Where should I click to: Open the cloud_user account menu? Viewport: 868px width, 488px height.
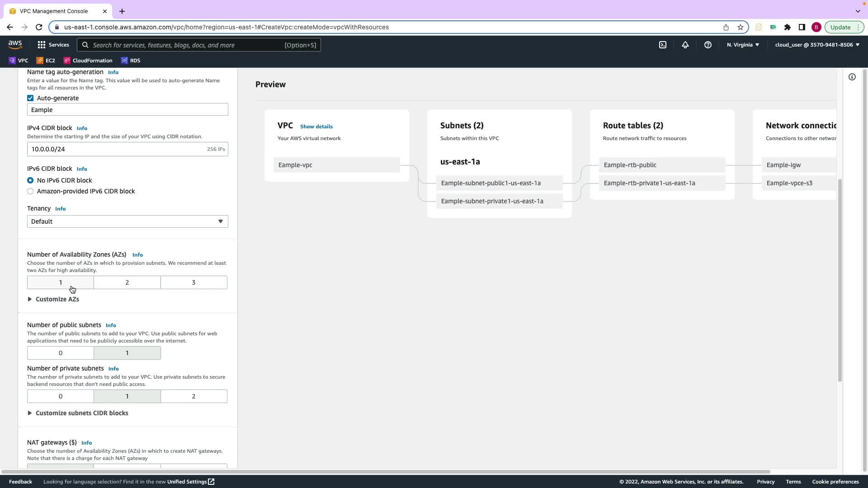click(816, 45)
